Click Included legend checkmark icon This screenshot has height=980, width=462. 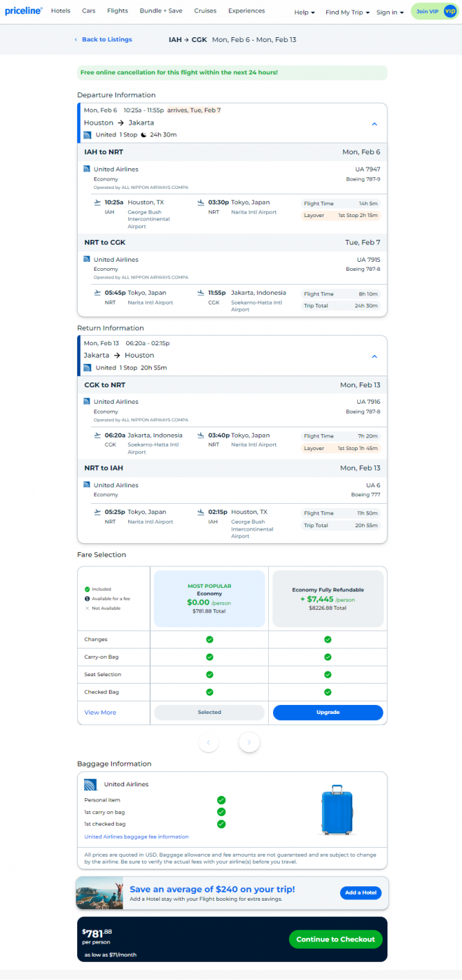click(x=87, y=589)
